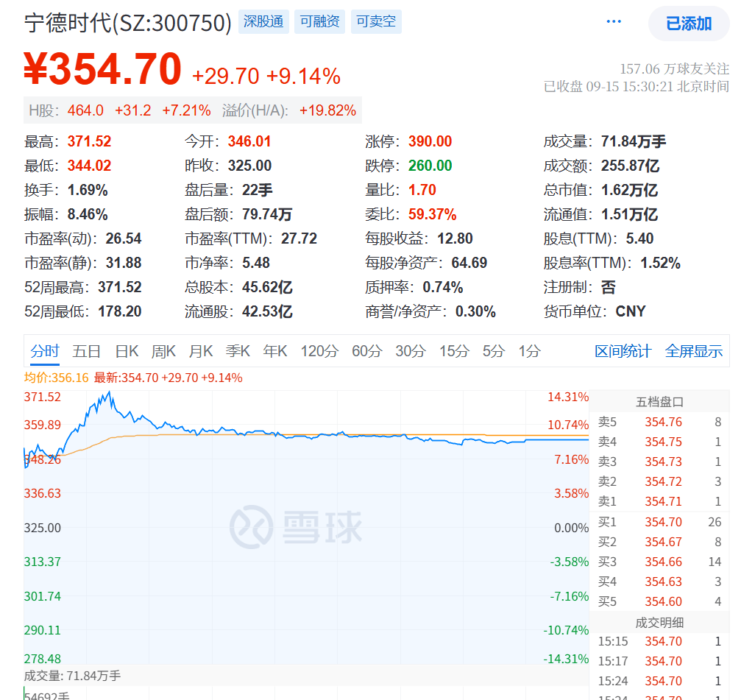Select the 15分 interval tab

[x=454, y=351]
